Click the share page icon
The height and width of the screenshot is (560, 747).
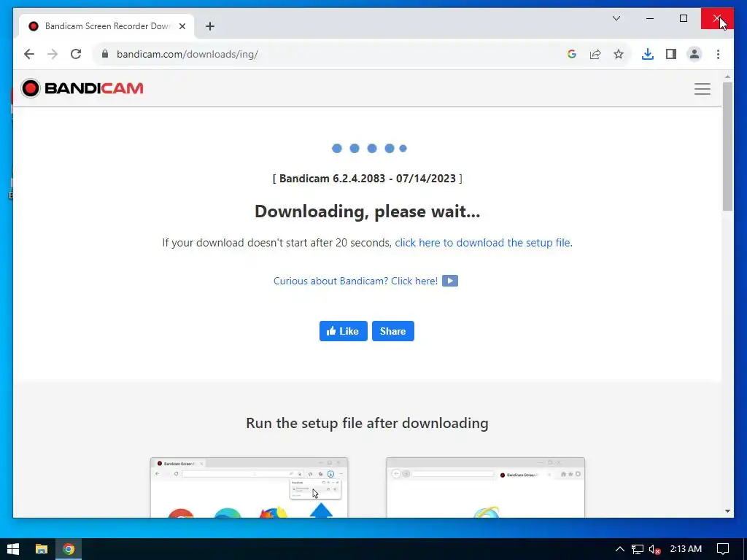(595, 54)
